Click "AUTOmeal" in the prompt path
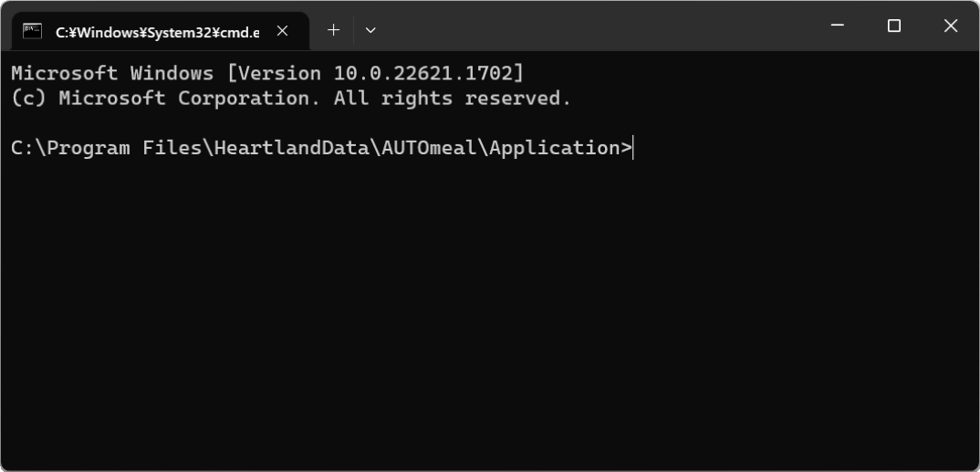This screenshot has height=472, width=980. point(428,148)
